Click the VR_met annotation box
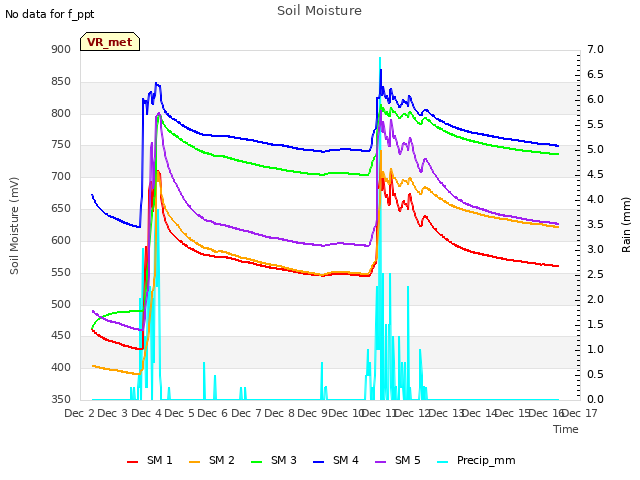 [110, 42]
